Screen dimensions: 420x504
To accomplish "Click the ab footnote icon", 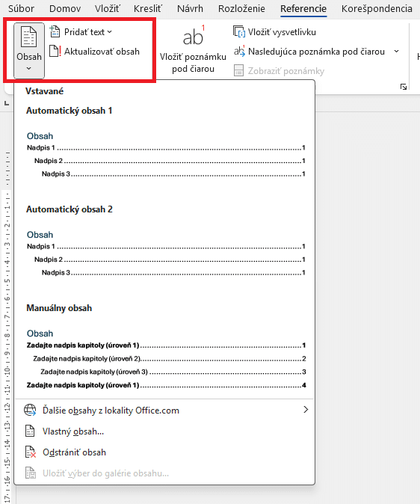I will (194, 36).
